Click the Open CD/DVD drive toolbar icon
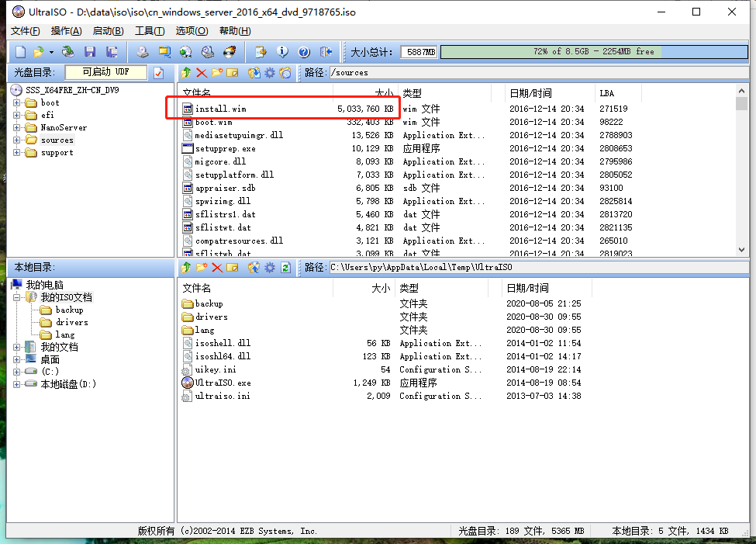Viewport: 756px width, 544px height. pyautogui.click(x=68, y=52)
